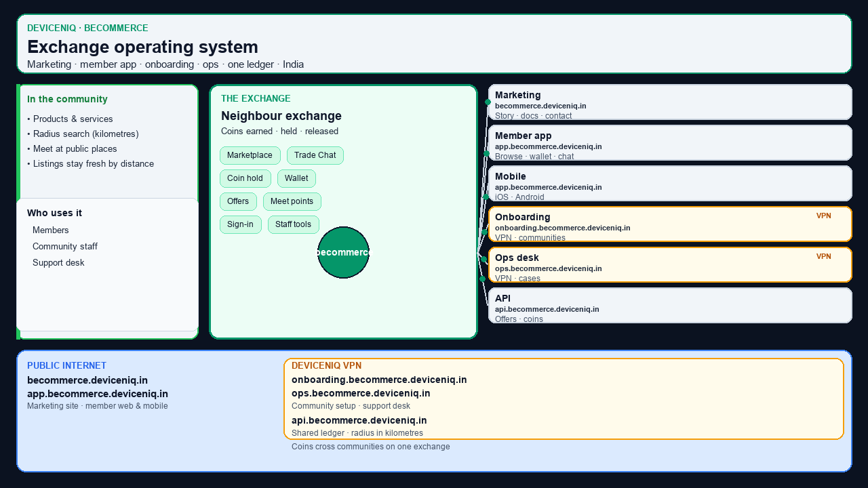868x488 pixels.
Task: Select the Onboarding card
Action: [x=670, y=224]
